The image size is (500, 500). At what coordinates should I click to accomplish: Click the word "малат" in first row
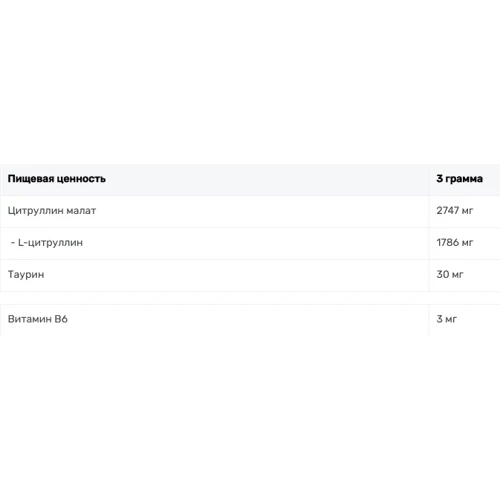[x=81, y=211]
